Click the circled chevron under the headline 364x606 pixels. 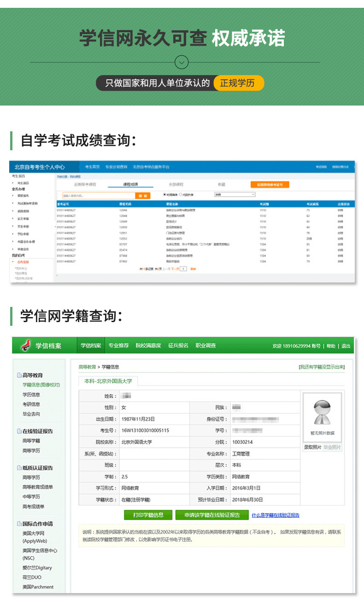(182, 62)
